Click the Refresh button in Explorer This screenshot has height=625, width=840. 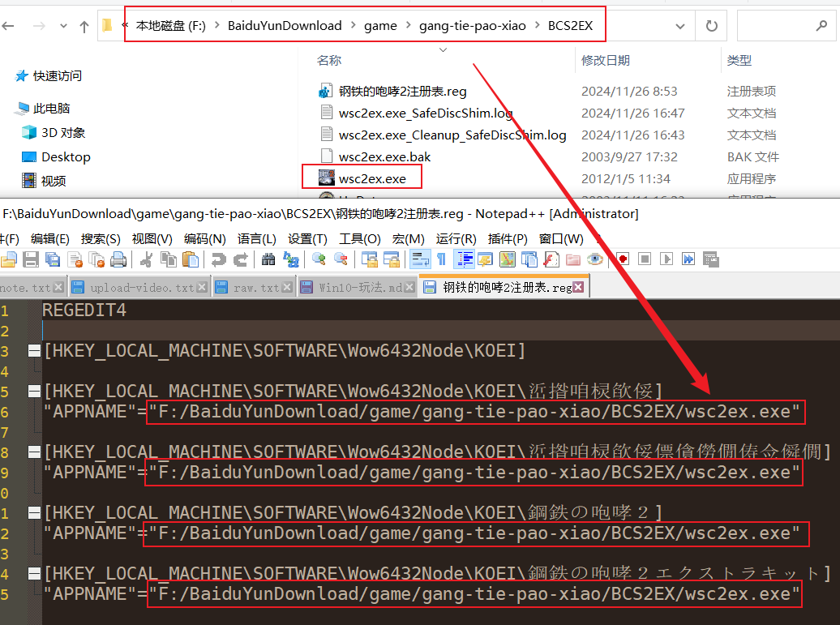tap(711, 24)
